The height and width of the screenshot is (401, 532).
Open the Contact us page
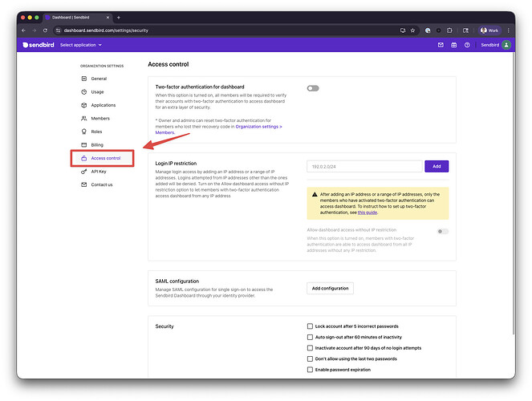pyautogui.click(x=101, y=184)
